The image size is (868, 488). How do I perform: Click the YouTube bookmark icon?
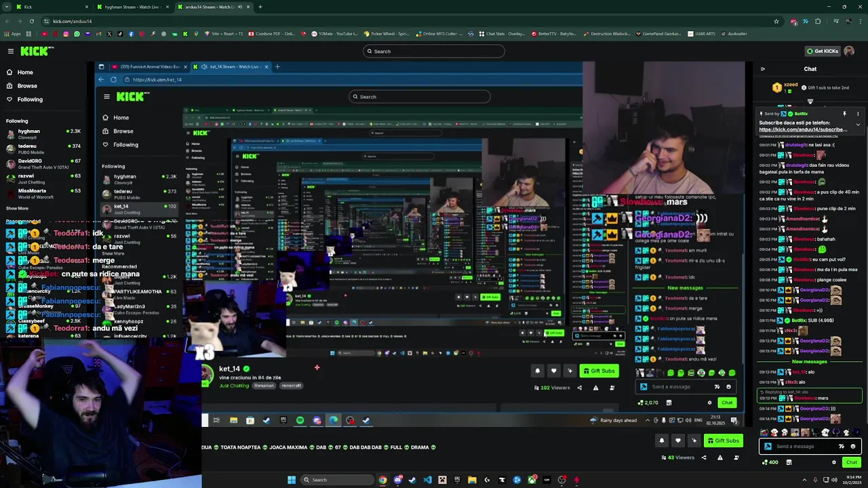click(x=45, y=34)
